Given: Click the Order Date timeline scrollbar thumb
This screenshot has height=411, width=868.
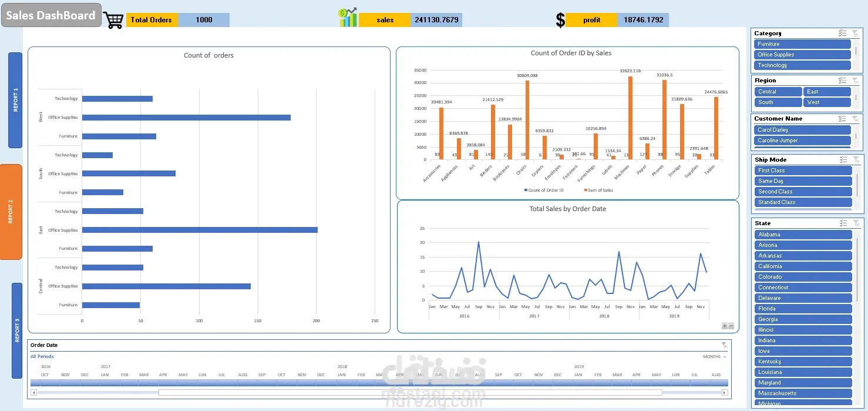Looking at the screenshot, I should coord(410,393).
